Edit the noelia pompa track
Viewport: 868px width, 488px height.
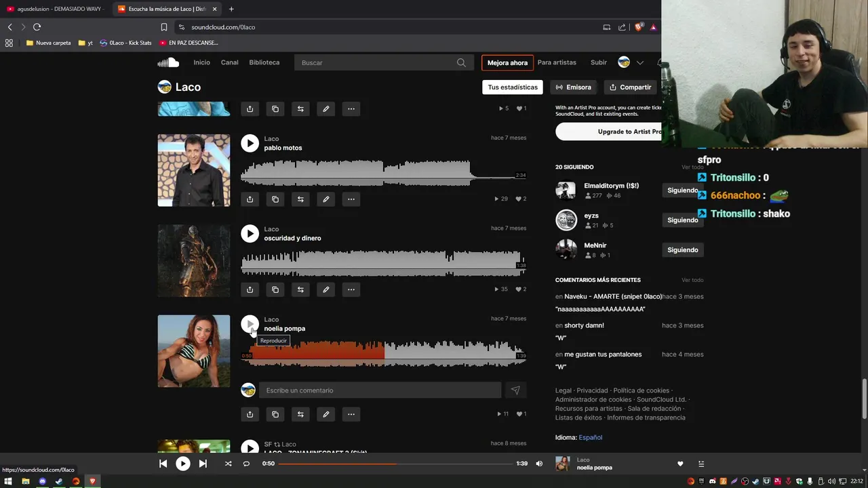325,414
